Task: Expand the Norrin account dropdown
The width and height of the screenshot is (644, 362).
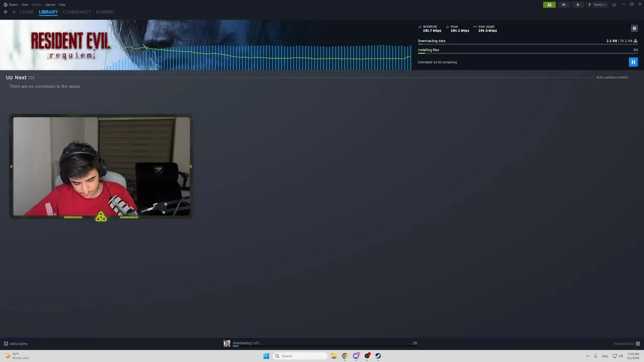Action: tap(600, 5)
